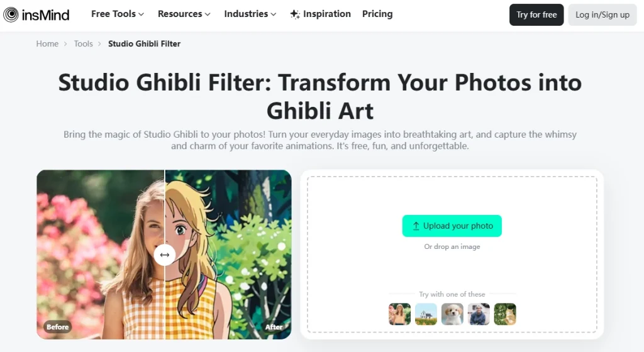644x352 pixels.
Task: Navigate to Home in the breadcrumb
Action: 47,43
